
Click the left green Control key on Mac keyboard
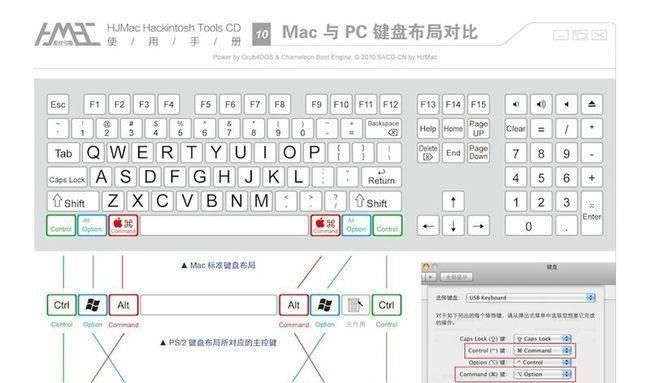[x=61, y=225]
